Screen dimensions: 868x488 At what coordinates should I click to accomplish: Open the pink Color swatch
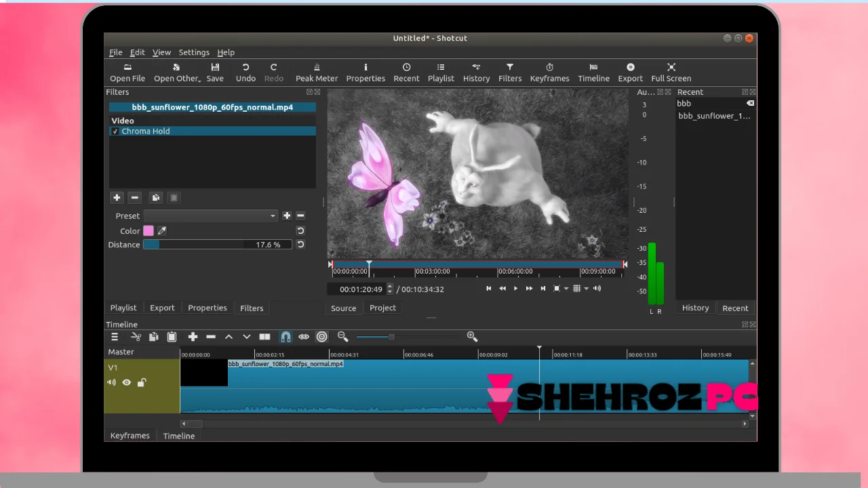[x=149, y=231]
